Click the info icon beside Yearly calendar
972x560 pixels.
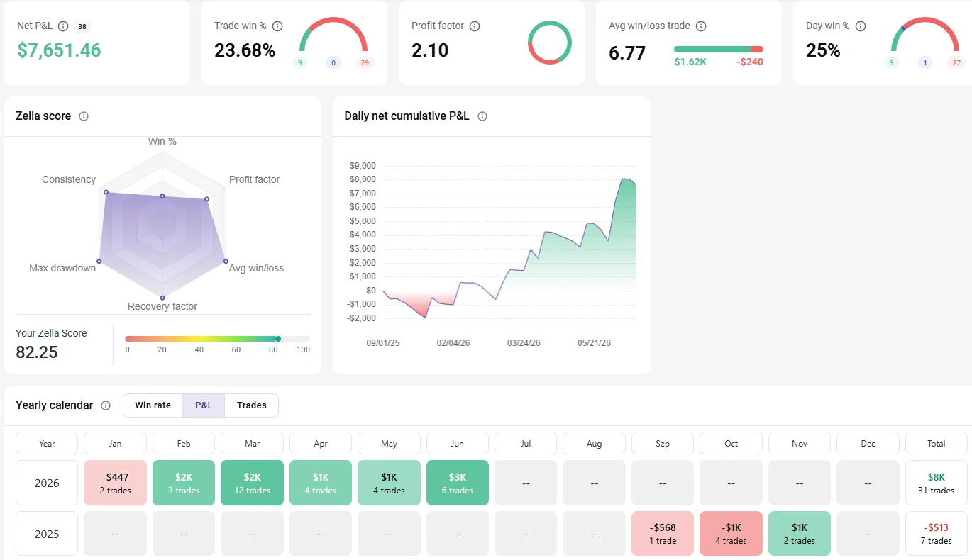[x=106, y=405]
